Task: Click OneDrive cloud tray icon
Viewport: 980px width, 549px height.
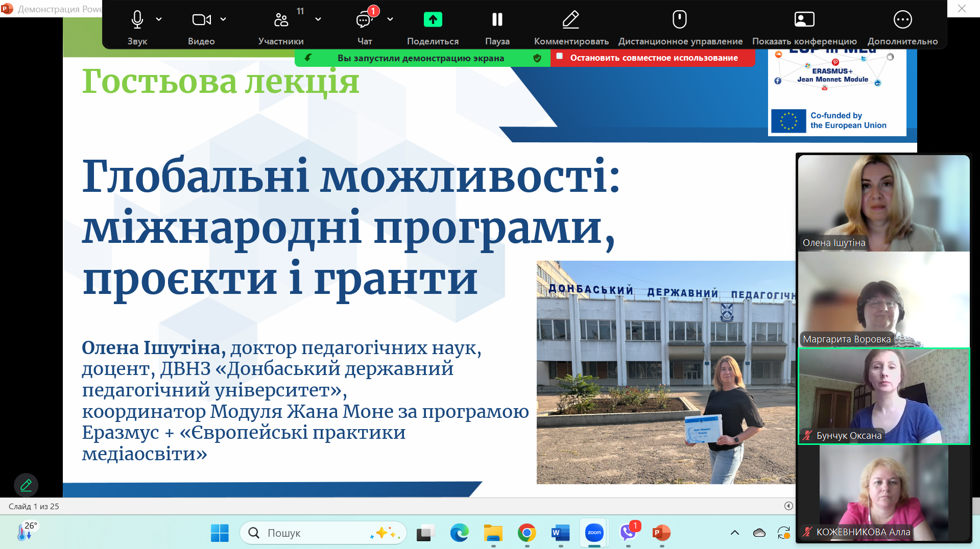Action: 759,533
